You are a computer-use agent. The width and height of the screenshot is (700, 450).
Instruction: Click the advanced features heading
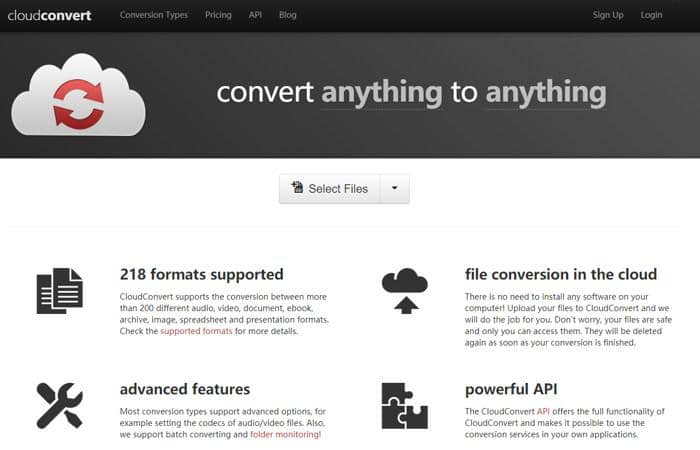pos(185,389)
